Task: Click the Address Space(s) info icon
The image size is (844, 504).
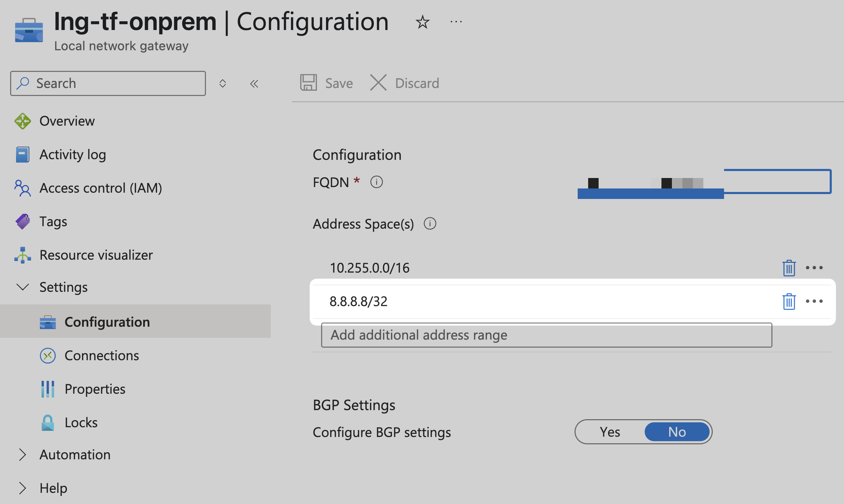Action: pos(430,224)
